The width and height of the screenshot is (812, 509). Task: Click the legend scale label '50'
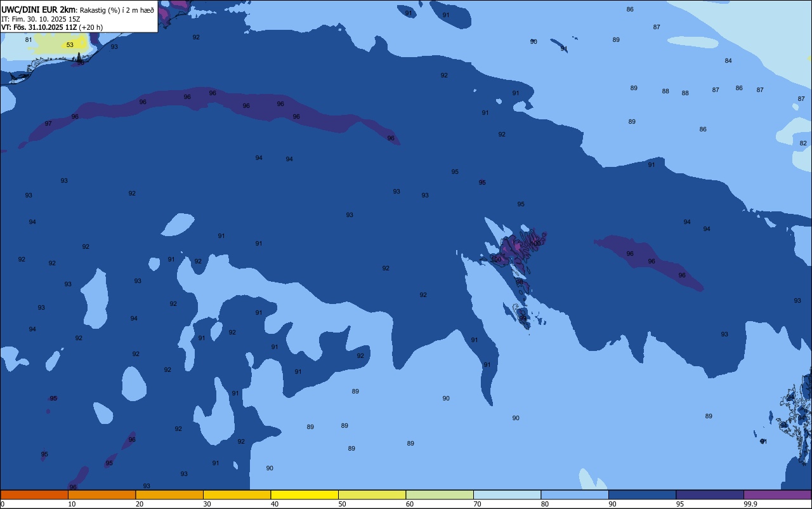[342, 504]
